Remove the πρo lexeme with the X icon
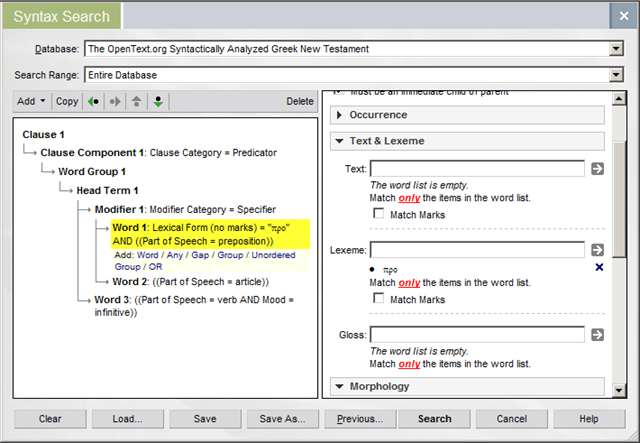The image size is (640, 443). 598,268
